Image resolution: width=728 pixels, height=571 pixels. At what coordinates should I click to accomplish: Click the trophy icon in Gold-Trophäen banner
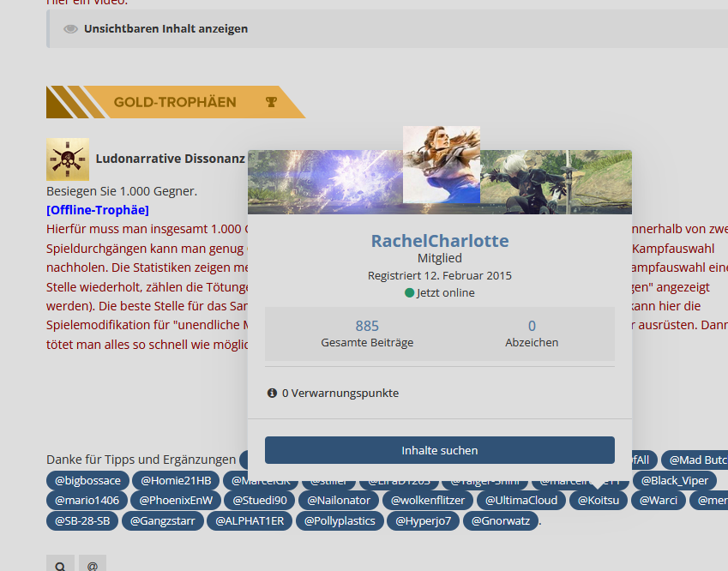pos(271,102)
